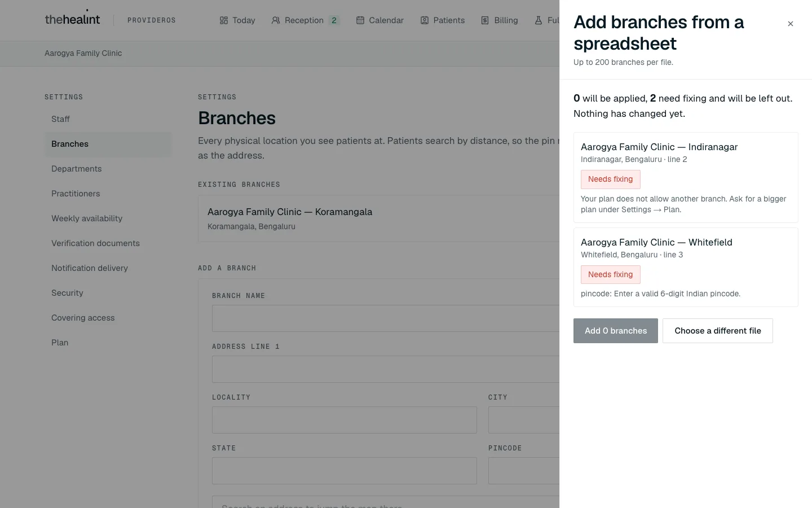Open Verification documents settings
The width and height of the screenshot is (812, 508).
pyautogui.click(x=108, y=243)
